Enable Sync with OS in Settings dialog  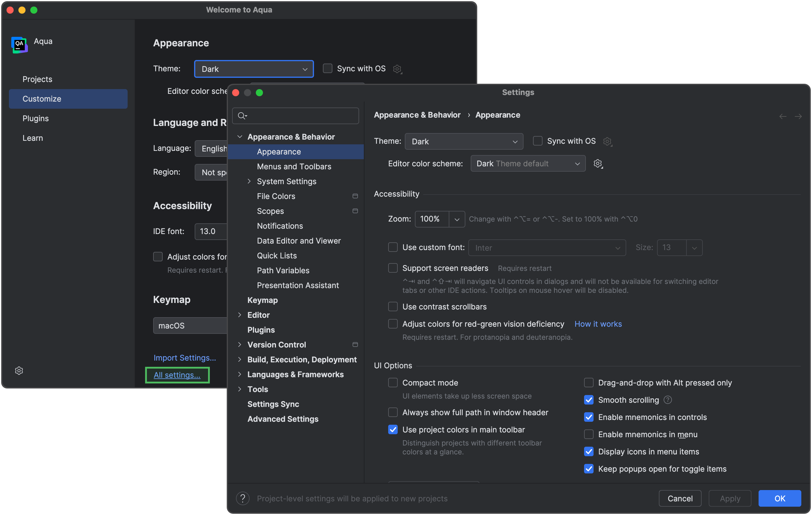coord(537,141)
